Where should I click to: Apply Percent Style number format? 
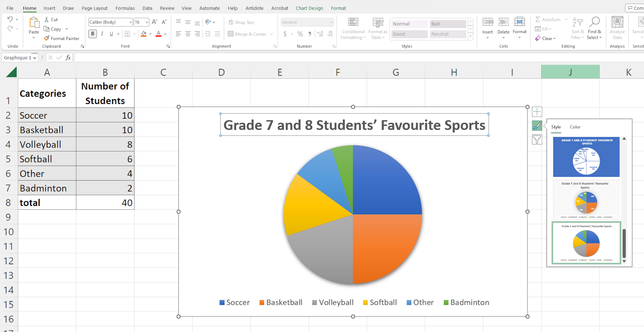tap(300, 34)
